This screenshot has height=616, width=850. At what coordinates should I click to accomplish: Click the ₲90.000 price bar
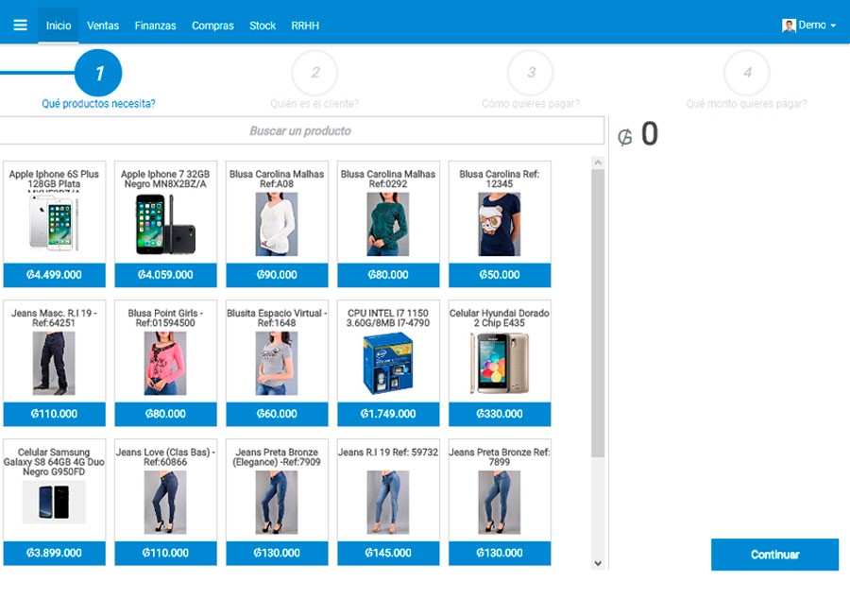[277, 275]
